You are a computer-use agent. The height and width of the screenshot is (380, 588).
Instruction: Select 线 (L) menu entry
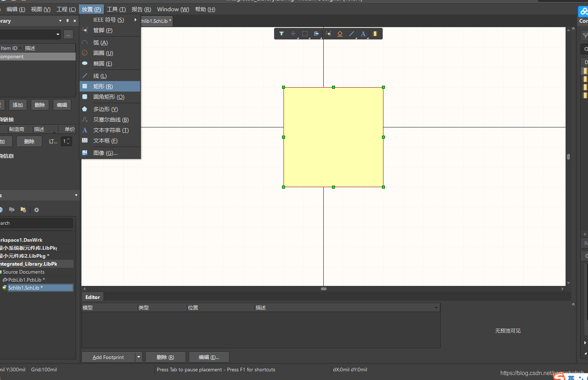click(110, 76)
